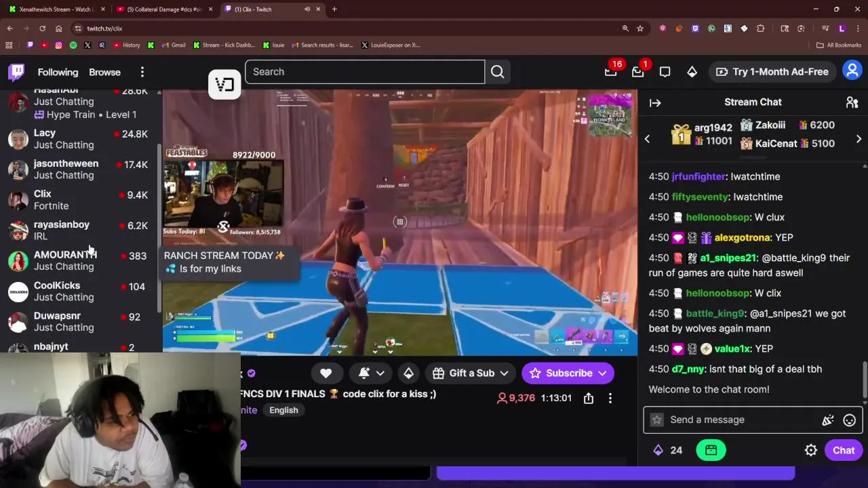868x488 pixels.
Task: Open jasontheween channel in sidebar
Action: click(x=80, y=169)
